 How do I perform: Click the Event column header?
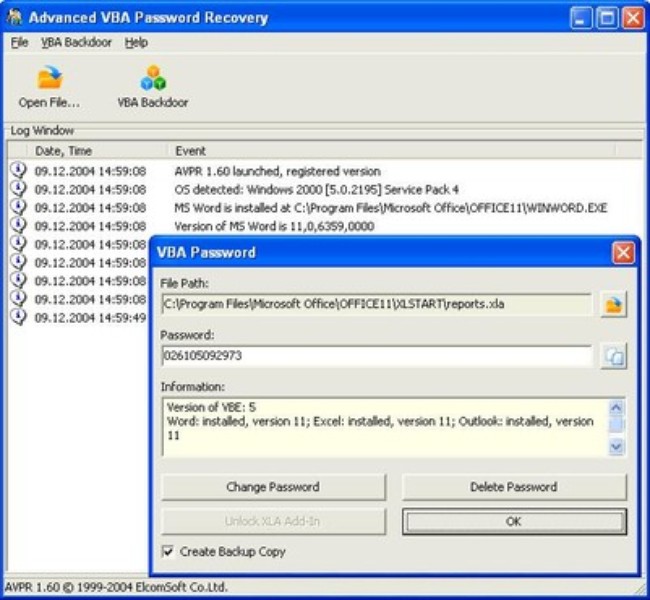click(190, 151)
